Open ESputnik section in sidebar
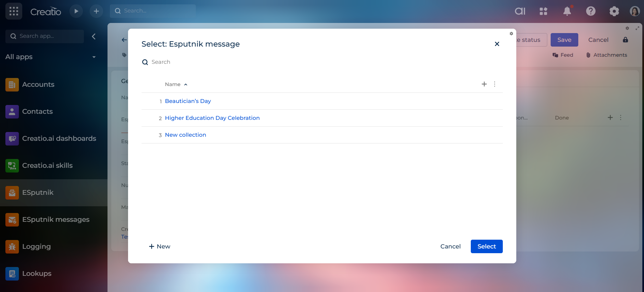This screenshot has width=644, height=292. 54,192
